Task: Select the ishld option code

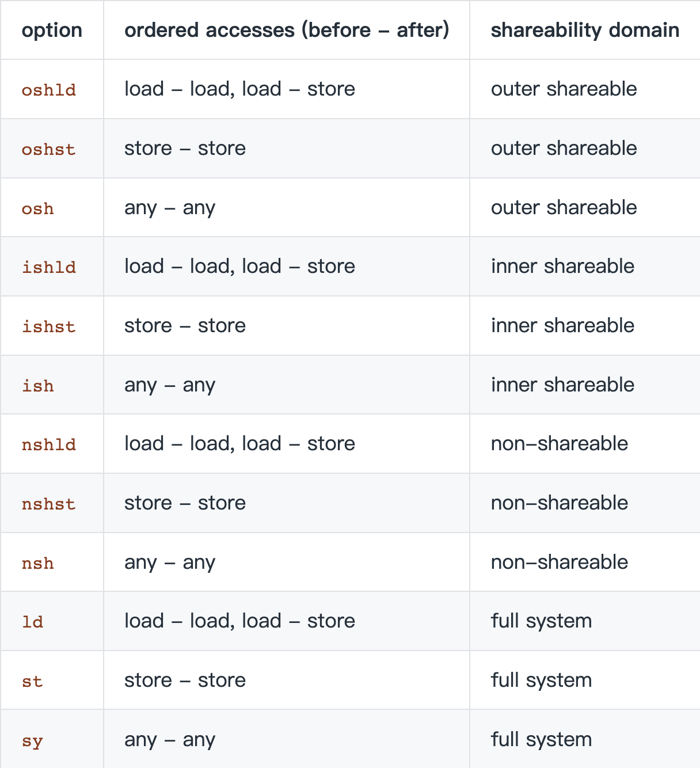Action: (49, 267)
